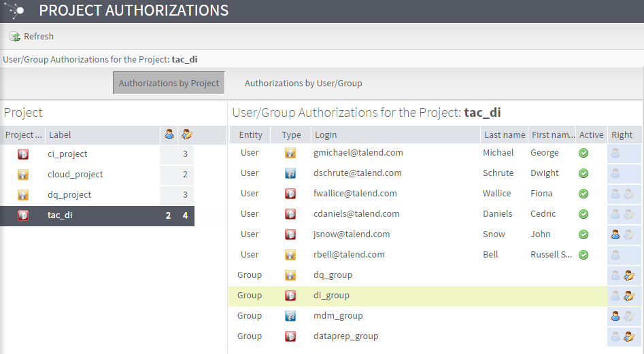This screenshot has width=644, height=354.
Task: Click the read-only users column header icon
Action: [x=169, y=135]
